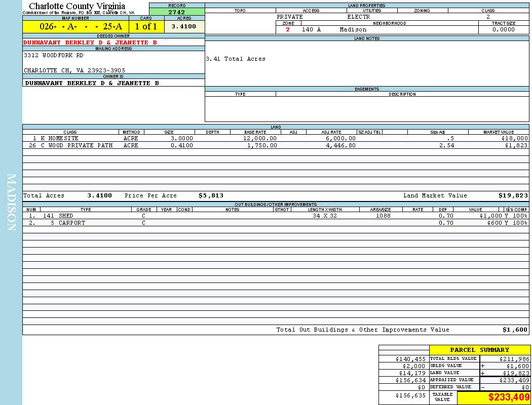Click the red taxable value $233,409
Viewport: 532px width, 405px height.
click(509, 397)
